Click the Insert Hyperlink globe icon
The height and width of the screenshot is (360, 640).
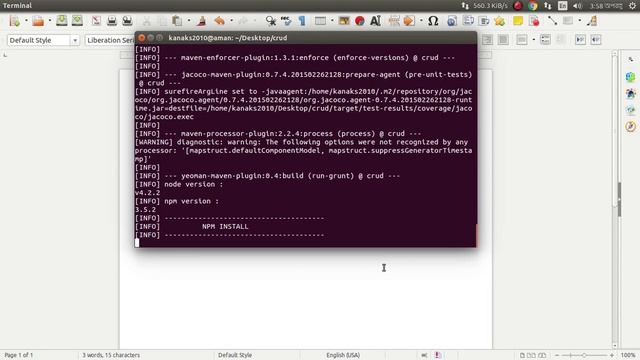pyautogui.click(x=452, y=21)
